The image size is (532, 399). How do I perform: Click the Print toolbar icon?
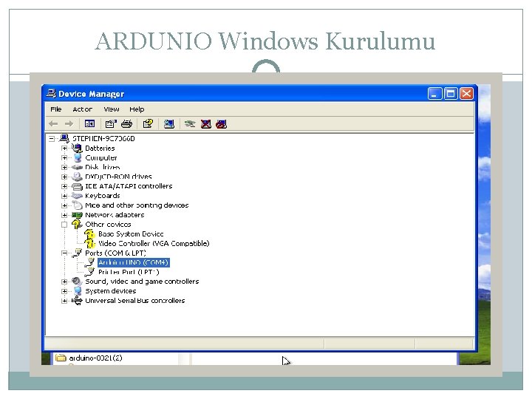[126, 124]
